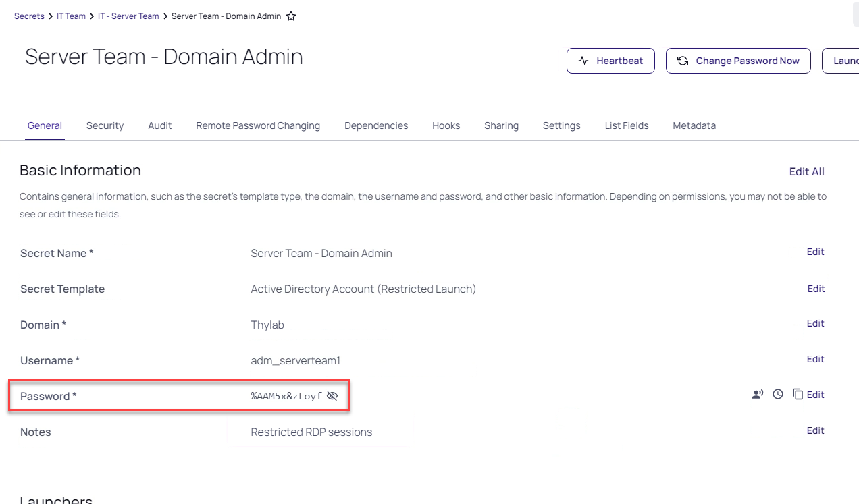Click the Secrets breadcrumb link

click(x=29, y=16)
